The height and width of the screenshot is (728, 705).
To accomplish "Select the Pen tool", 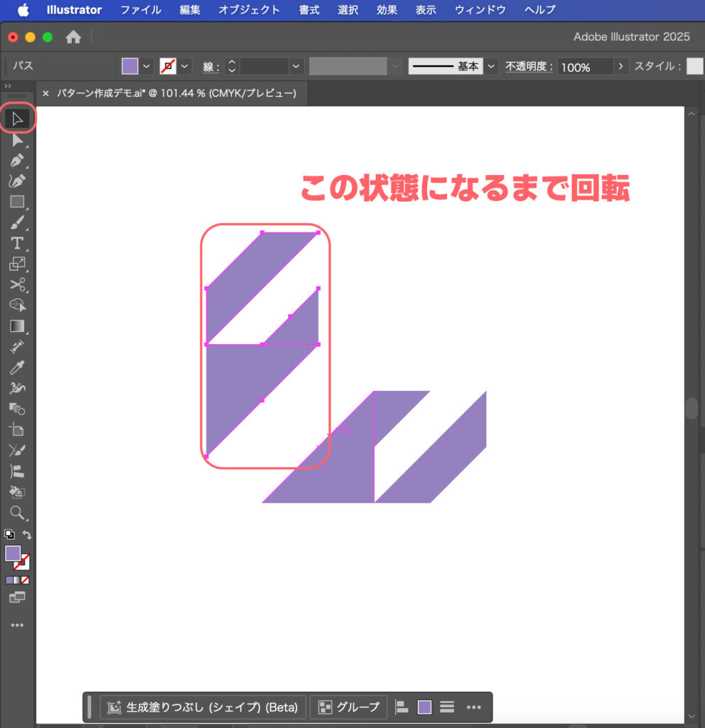I will [x=17, y=160].
